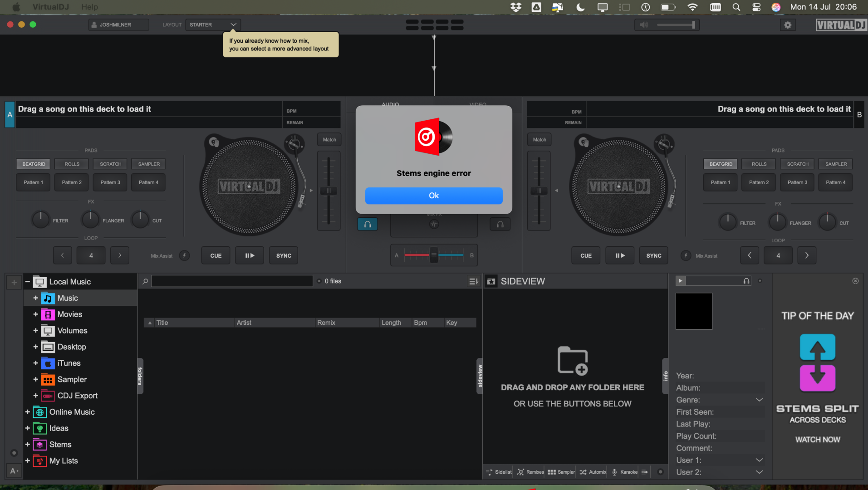Screen dimensions: 868x490
Task: Click deck A headphone cue icon
Action: (x=368, y=224)
